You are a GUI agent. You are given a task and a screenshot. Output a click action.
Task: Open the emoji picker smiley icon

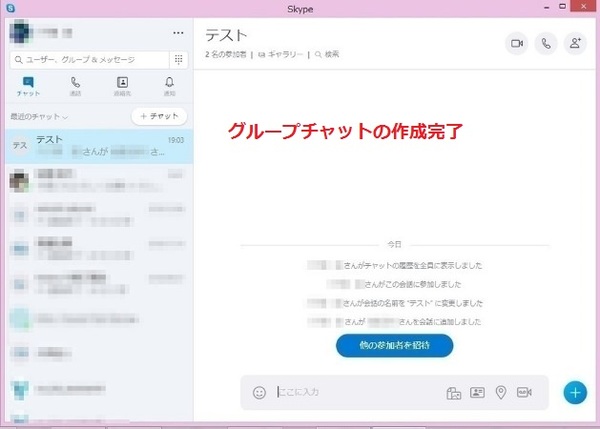coord(259,393)
